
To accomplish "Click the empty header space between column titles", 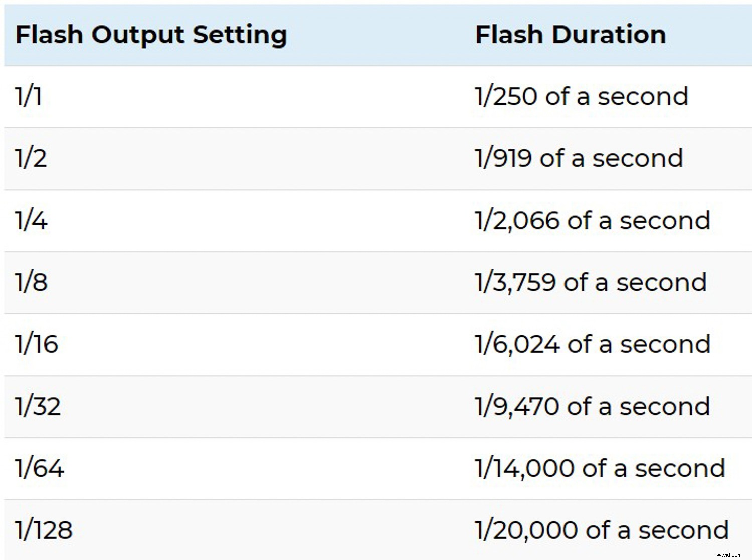I will coord(381,35).
